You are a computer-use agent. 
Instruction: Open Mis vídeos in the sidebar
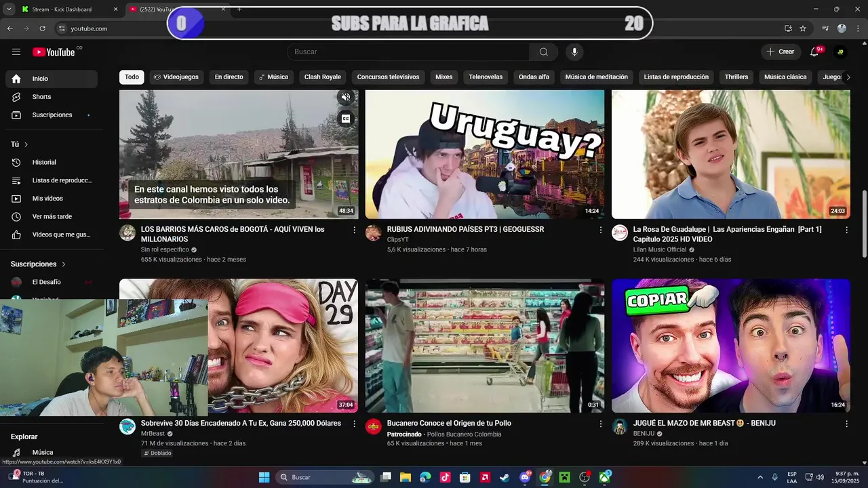point(52,199)
